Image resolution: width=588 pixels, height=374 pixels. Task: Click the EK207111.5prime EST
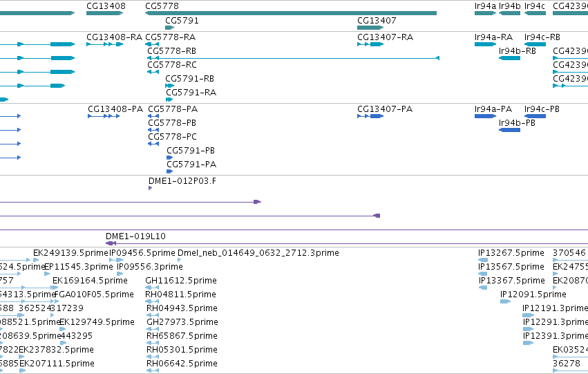pos(23,371)
